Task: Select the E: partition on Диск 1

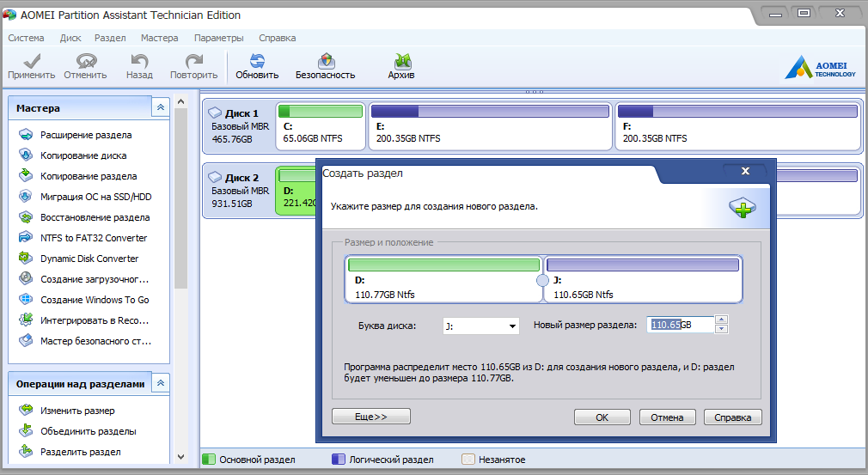Action: tap(490, 126)
